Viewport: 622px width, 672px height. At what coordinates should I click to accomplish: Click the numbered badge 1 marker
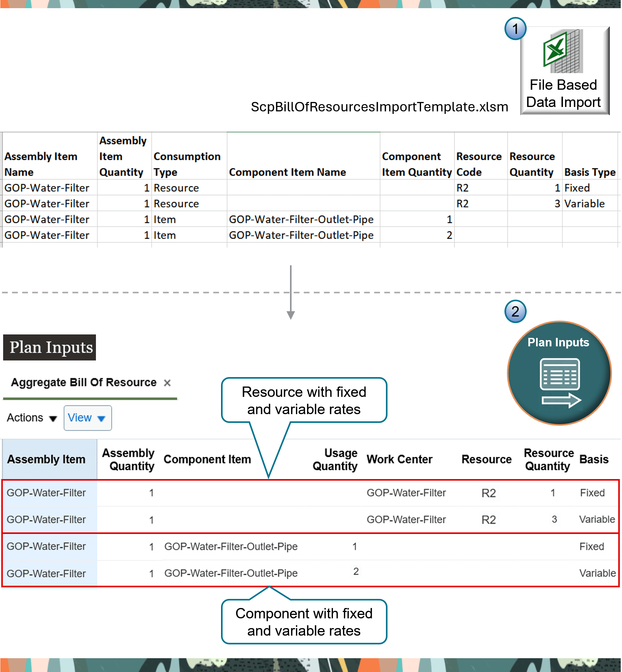(x=515, y=29)
